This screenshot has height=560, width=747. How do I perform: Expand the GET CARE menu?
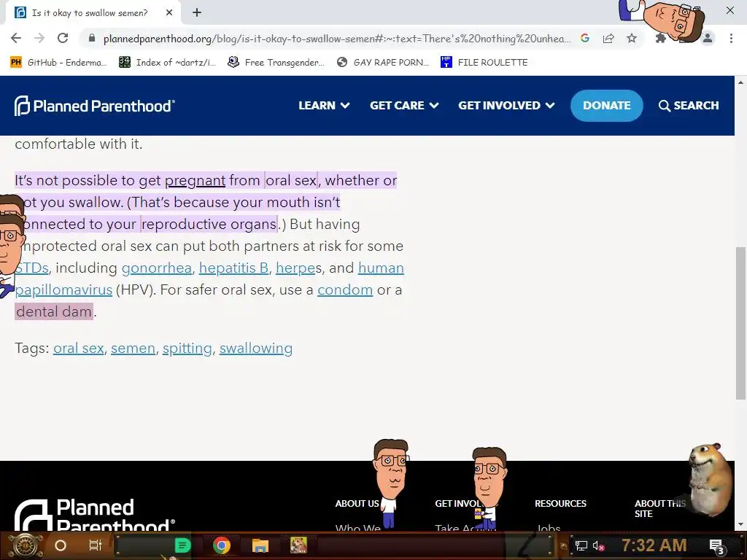[x=404, y=105]
